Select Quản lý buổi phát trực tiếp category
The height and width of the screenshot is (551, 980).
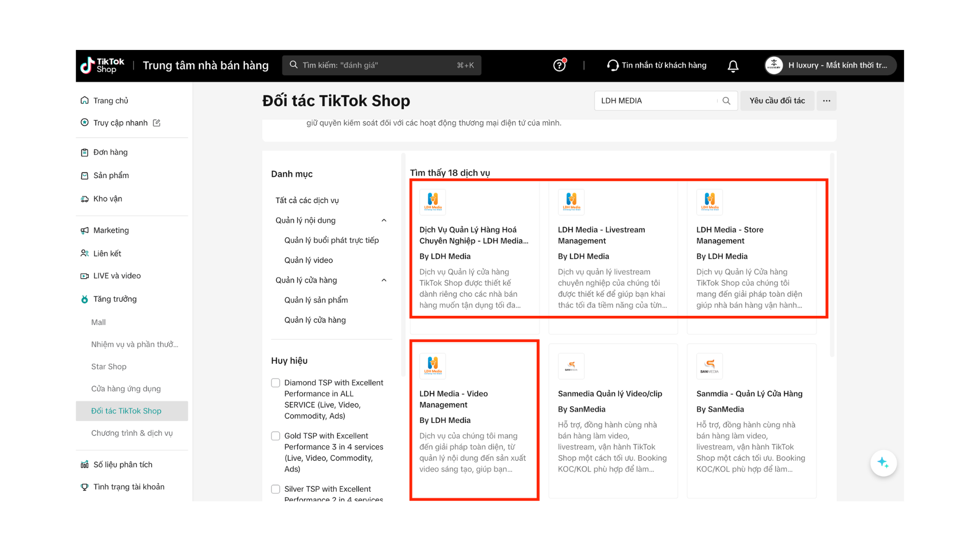(331, 240)
